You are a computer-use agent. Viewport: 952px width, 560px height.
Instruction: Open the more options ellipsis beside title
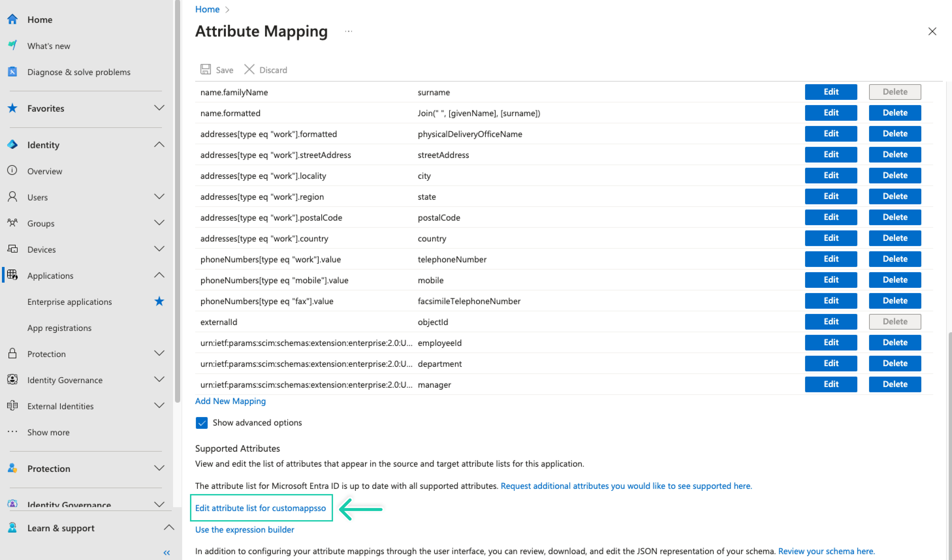[x=349, y=31]
